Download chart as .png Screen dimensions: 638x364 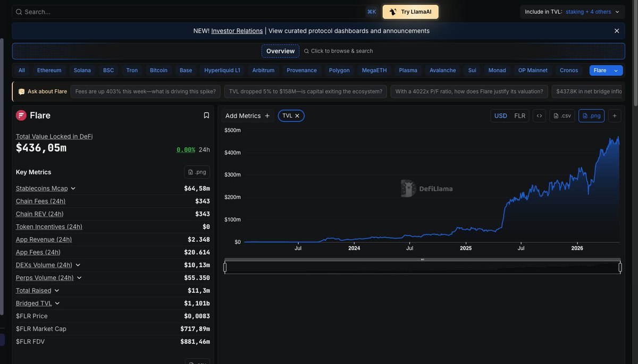coord(592,116)
